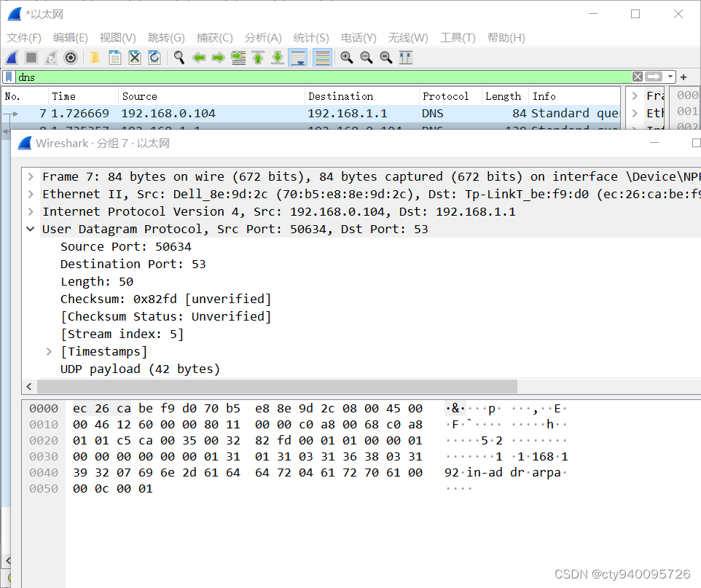Image resolution: width=701 pixels, height=588 pixels.
Task: Click the detail pane left scroll arrow
Action: (29, 386)
